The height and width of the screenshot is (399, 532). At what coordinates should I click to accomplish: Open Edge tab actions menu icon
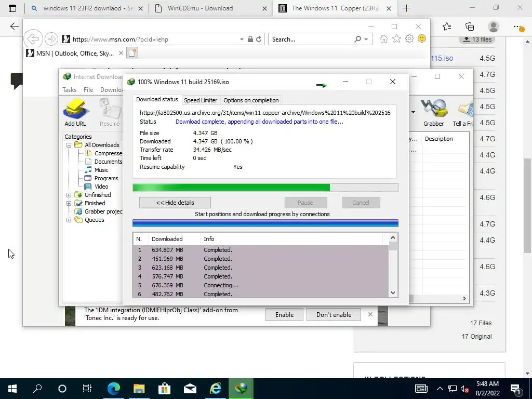12,8
